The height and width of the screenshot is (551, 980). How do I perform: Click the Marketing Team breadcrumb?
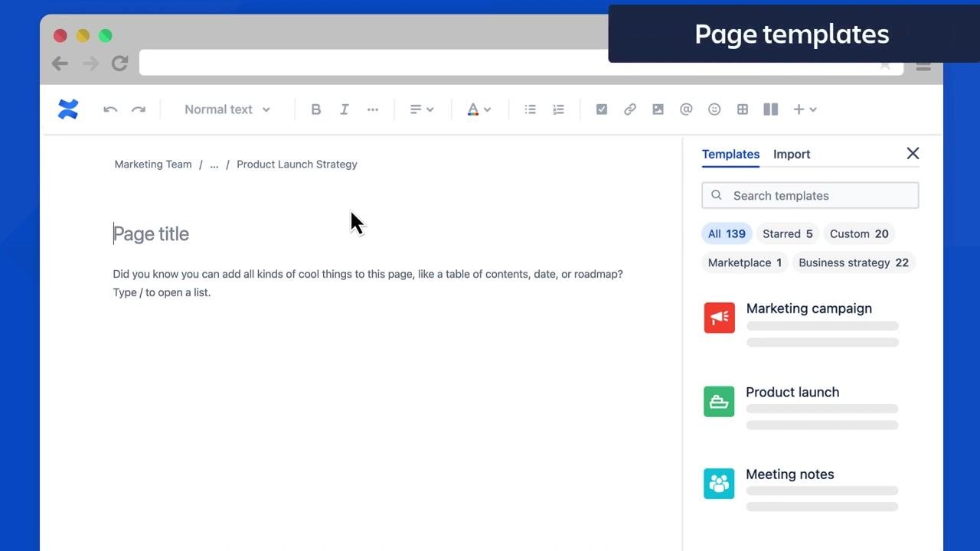tap(153, 164)
